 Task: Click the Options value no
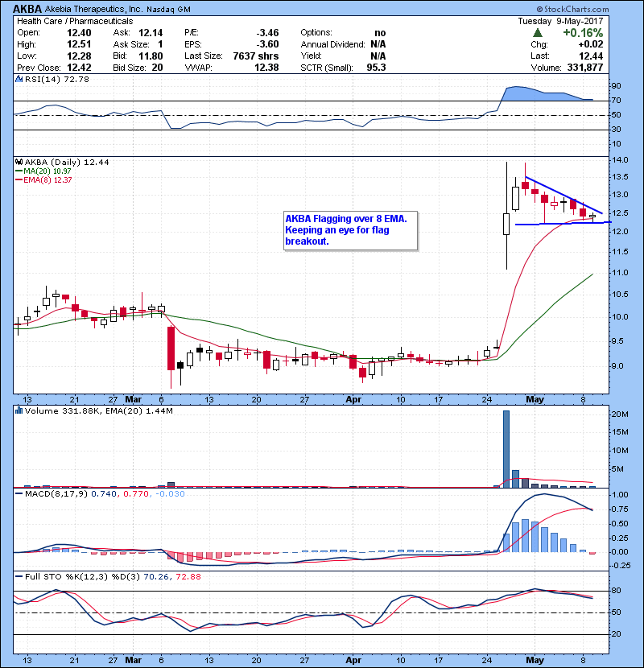(x=380, y=33)
